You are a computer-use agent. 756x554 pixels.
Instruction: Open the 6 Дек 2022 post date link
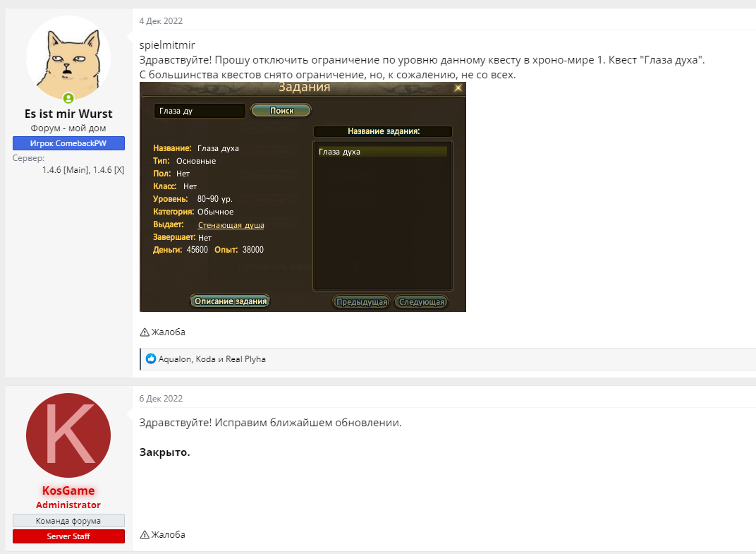161,399
